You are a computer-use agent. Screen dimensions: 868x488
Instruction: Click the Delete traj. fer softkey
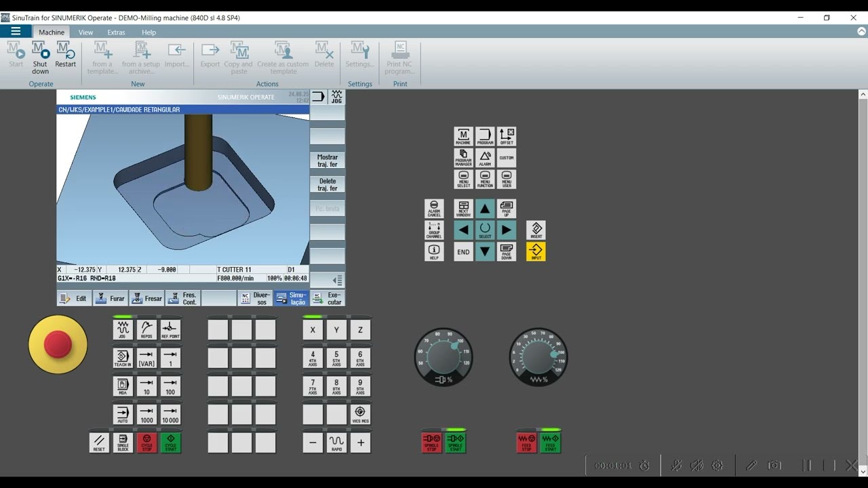click(x=328, y=184)
